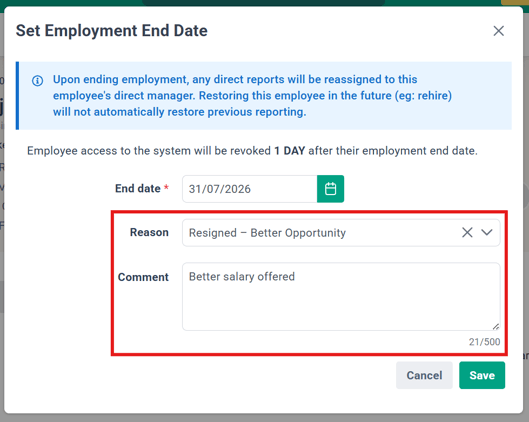Click the Comment field label
Screen dimensions: 529x422
[x=143, y=277]
